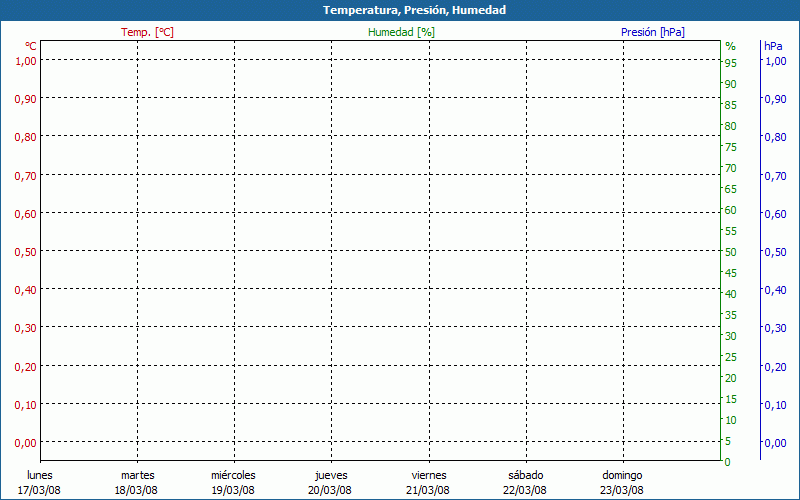Screen dimensions: 800x500
Task: Choose the "jueves 20/03/08" date label
Action: [331, 482]
